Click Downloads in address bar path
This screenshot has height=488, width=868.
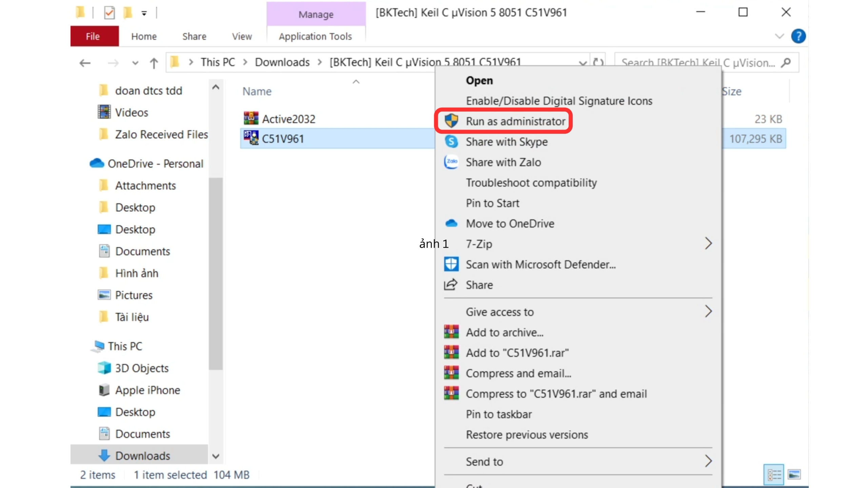[x=282, y=62]
